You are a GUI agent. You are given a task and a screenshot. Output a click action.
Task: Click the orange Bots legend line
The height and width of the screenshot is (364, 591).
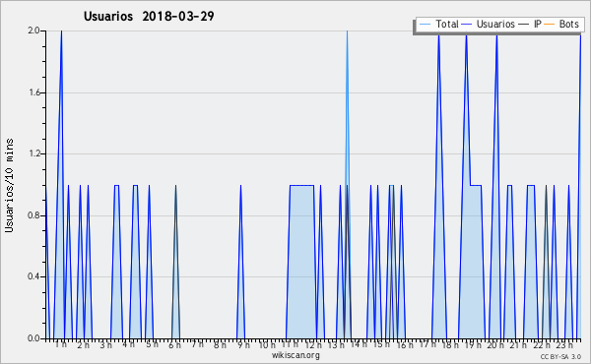point(550,25)
